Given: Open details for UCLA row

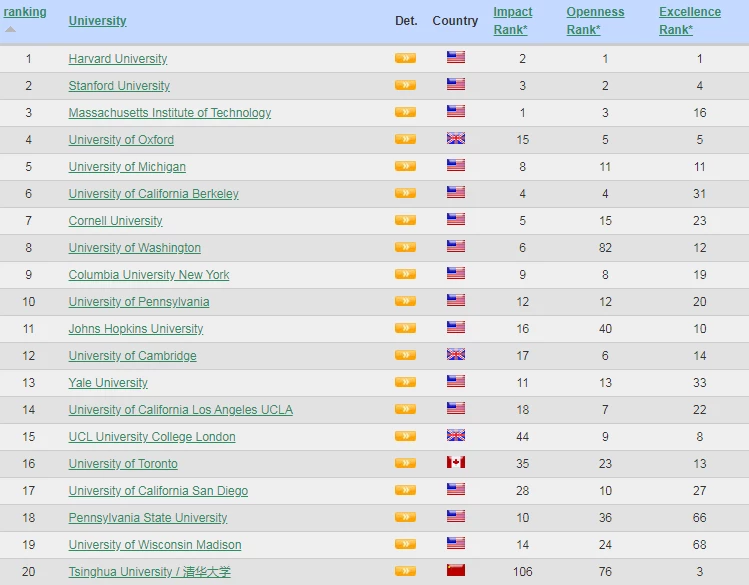Looking at the screenshot, I should (x=405, y=409).
